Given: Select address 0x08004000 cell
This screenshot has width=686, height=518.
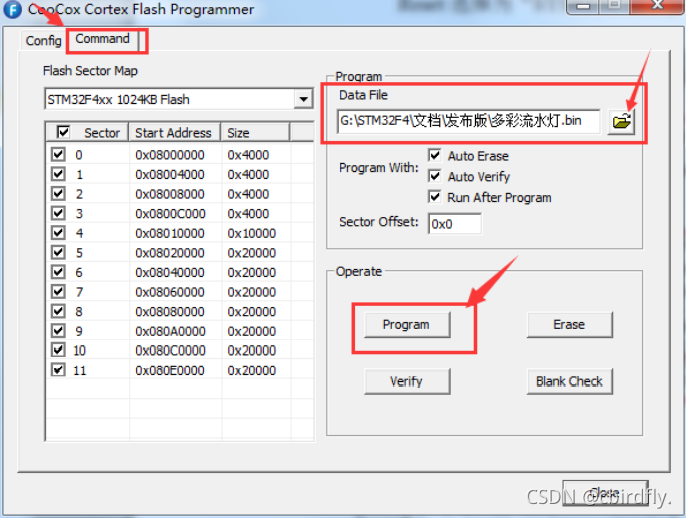Looking at the screenshot, I should pos(170,175).
